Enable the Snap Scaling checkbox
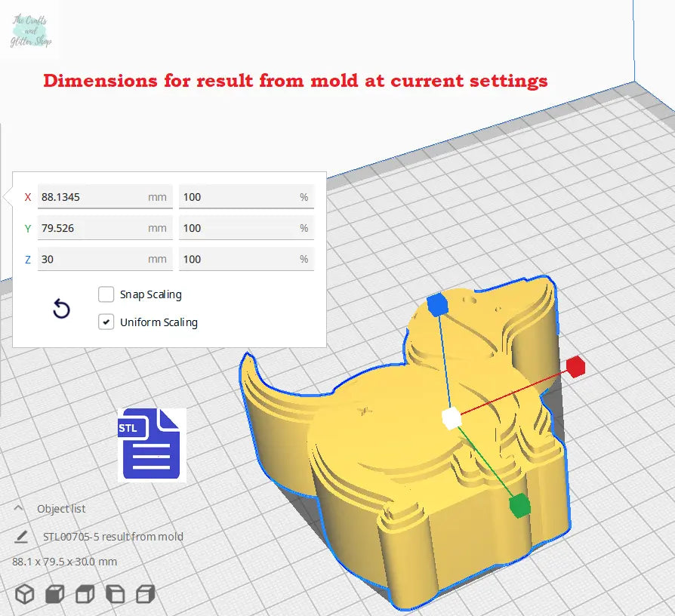 coord(106,294)
